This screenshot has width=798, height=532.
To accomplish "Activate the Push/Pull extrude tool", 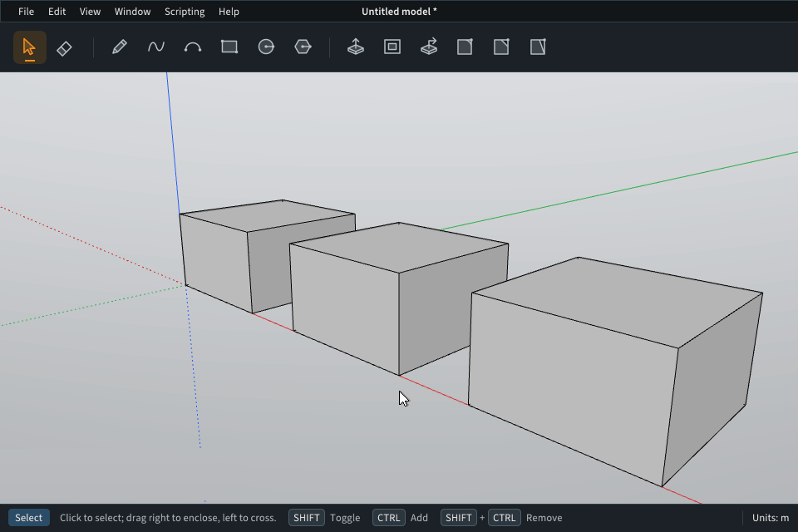I will pos(355,47).
